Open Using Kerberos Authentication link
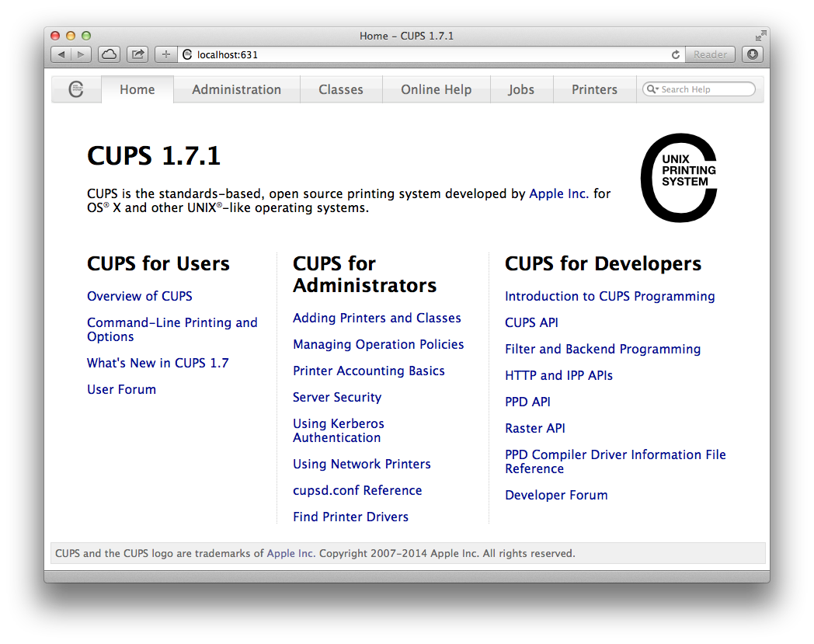This screenshot has height=644, width=814. click(x=339, y=430)
